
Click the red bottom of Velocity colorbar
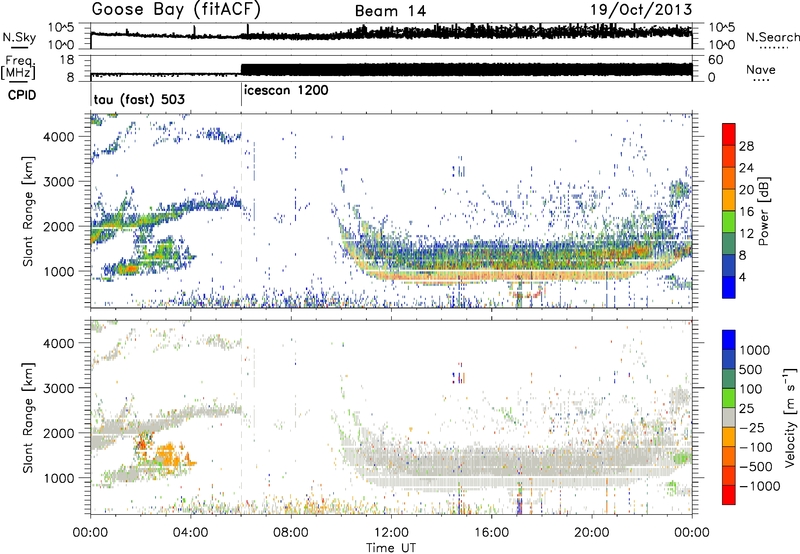coord(729,495)
